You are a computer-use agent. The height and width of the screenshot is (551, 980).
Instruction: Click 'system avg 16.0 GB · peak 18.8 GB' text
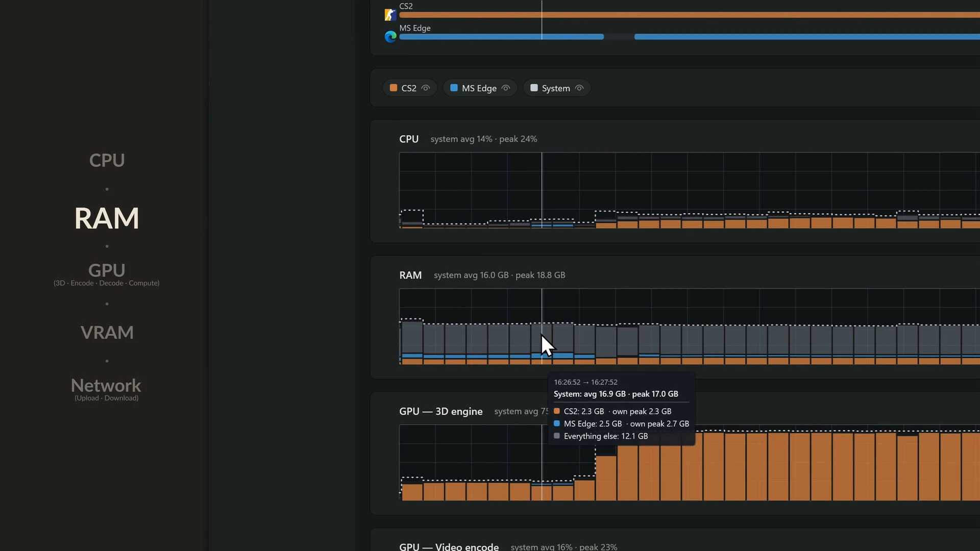click(500, 275)
